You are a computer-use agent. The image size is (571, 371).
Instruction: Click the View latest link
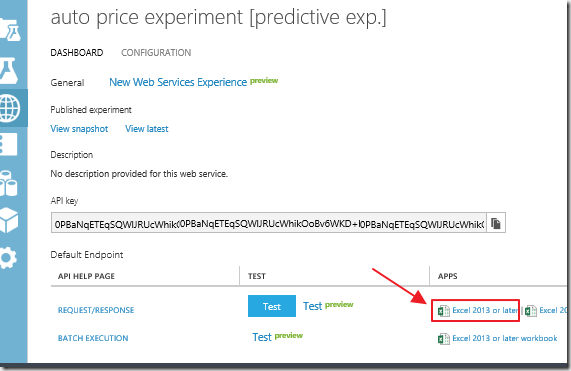pos(147,129)
